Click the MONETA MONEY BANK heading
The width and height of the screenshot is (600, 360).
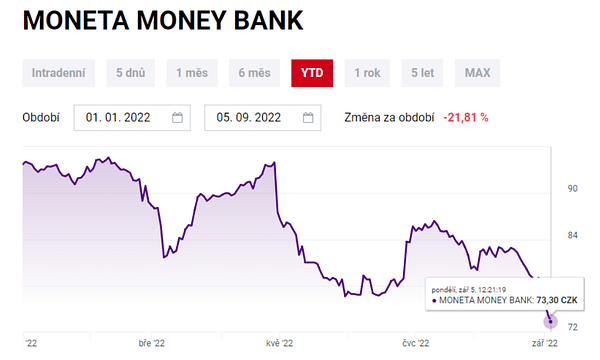pos(163,20)
